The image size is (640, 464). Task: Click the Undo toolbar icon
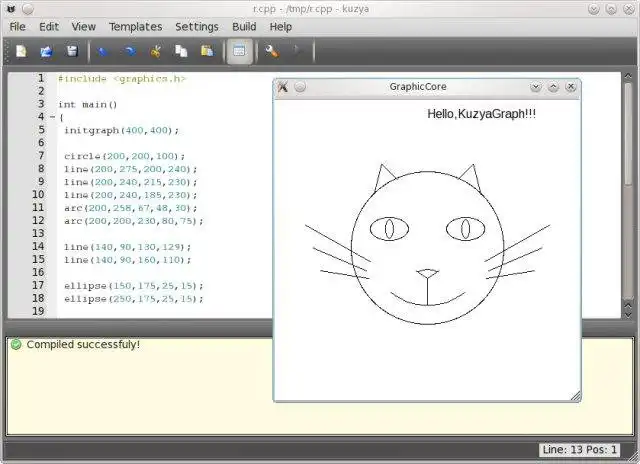coord(103,51)
